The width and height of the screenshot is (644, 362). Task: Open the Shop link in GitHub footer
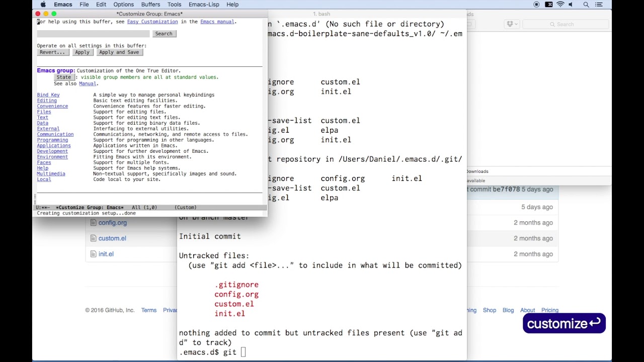pos(490,310)
